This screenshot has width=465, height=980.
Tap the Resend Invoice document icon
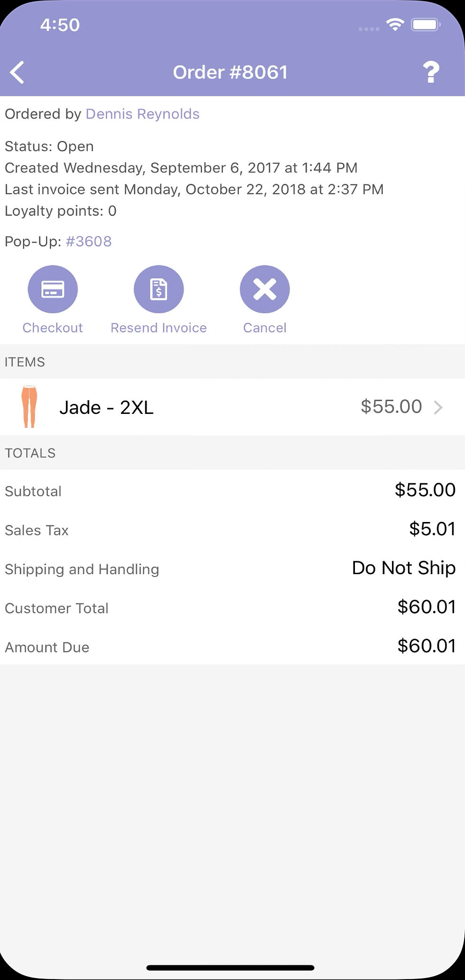pos(158,289)
